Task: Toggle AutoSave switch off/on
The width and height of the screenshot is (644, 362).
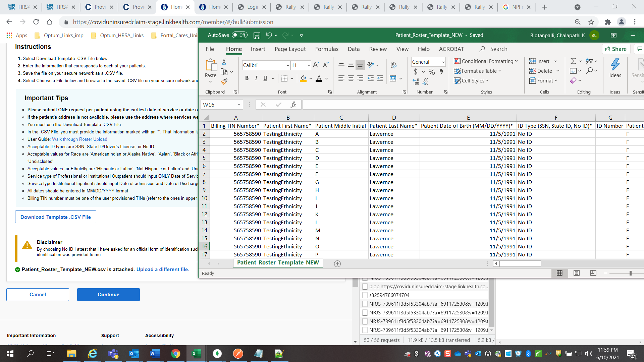Action: coord(239,35)
